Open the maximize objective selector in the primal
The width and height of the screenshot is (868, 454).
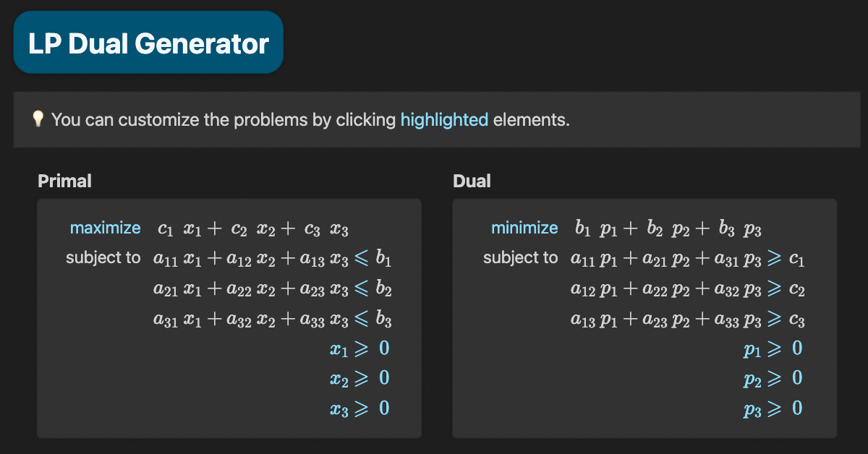tap(105, 227)
